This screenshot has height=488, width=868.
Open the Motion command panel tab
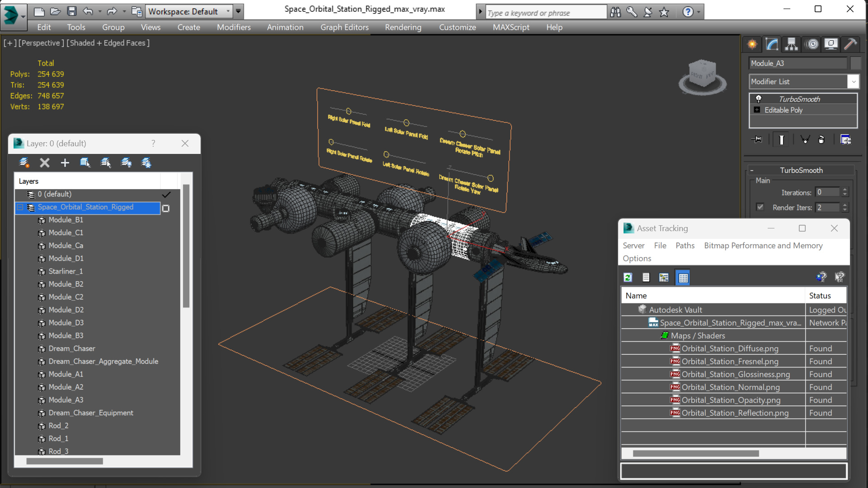pos(812,44)
